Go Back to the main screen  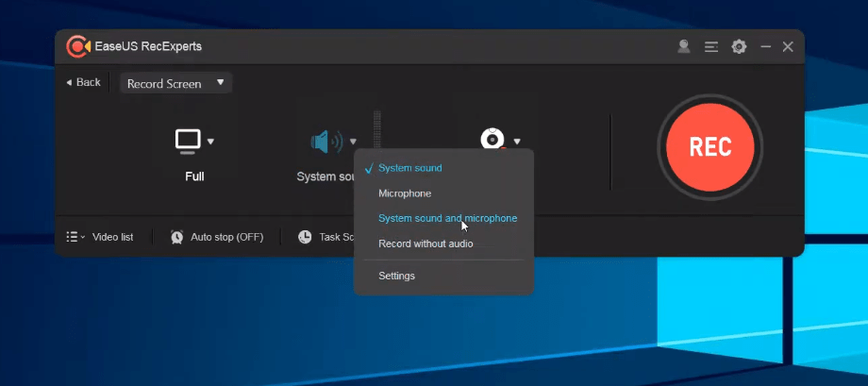[84, 82]
